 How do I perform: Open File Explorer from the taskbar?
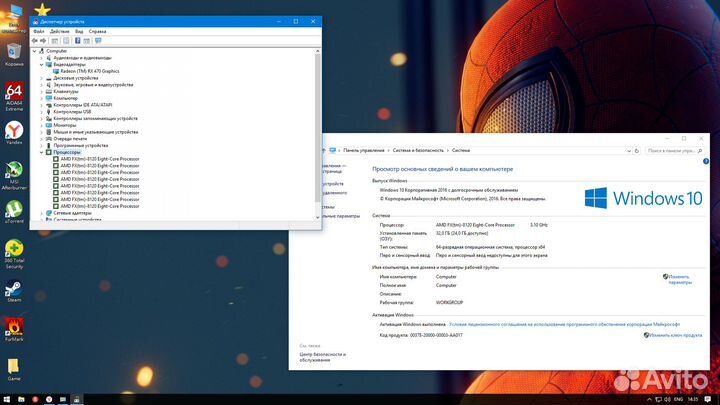tap(21, 399)
